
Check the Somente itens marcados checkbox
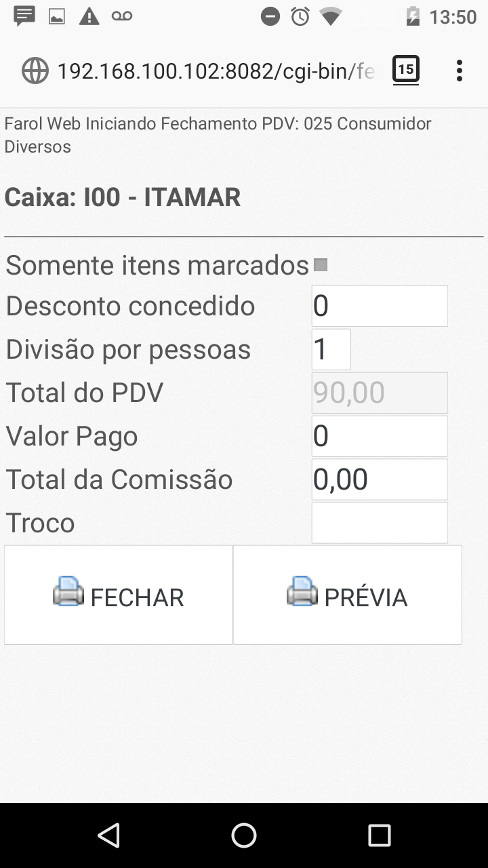[x=321, y=265]
